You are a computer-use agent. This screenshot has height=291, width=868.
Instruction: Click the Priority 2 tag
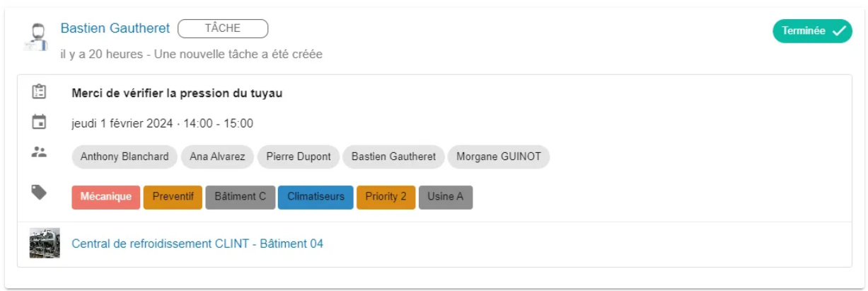tap(386, 197)
